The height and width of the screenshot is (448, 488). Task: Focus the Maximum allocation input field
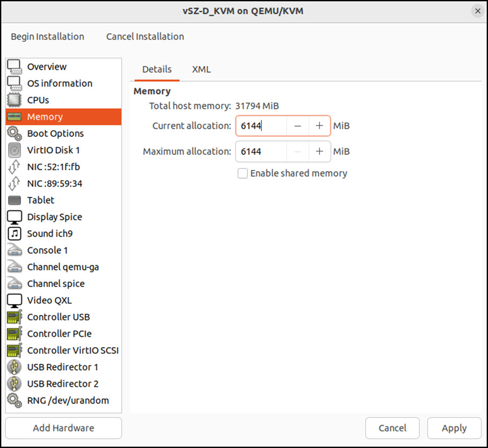point(261,151)
